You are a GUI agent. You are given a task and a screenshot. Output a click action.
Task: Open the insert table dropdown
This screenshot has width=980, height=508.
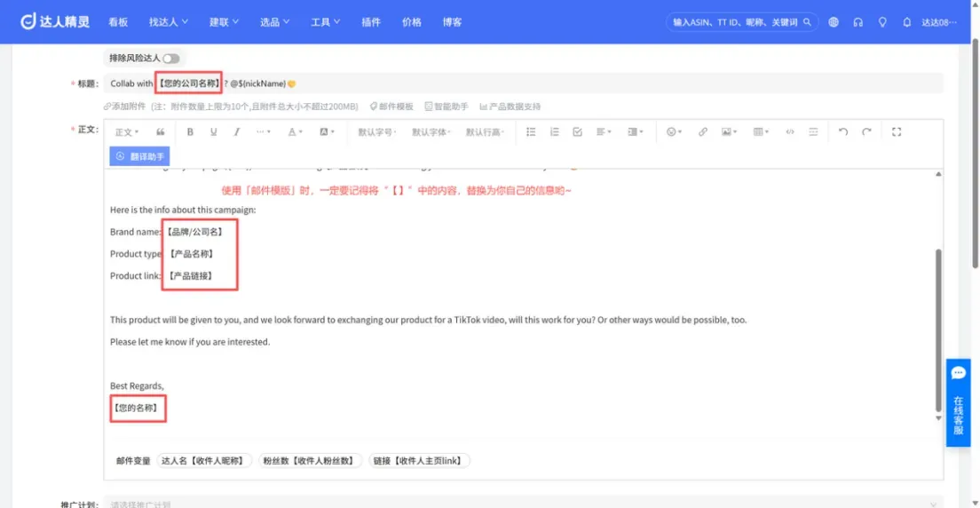click(x=761, y=132)
